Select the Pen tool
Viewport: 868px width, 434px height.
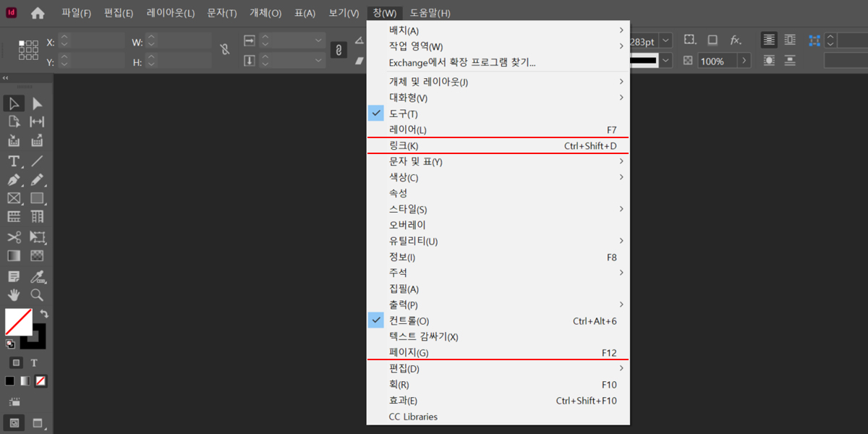[14, 181]
